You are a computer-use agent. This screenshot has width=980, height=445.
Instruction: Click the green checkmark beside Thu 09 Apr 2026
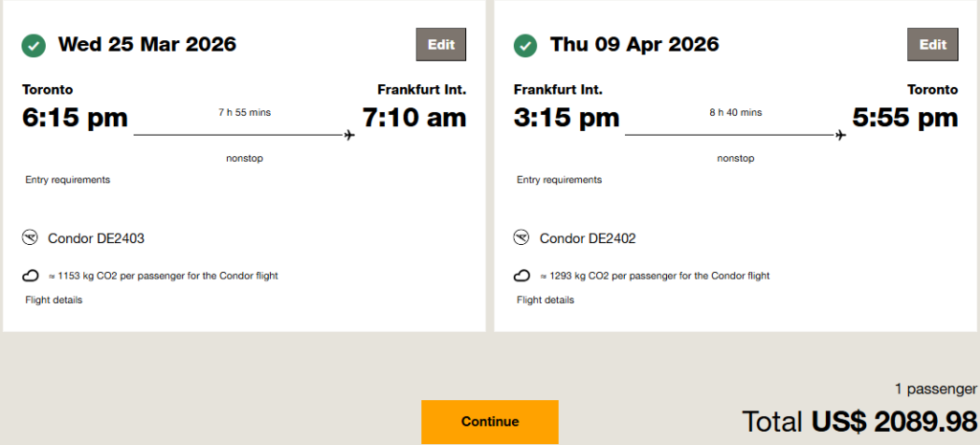click(x=525, y=45)
